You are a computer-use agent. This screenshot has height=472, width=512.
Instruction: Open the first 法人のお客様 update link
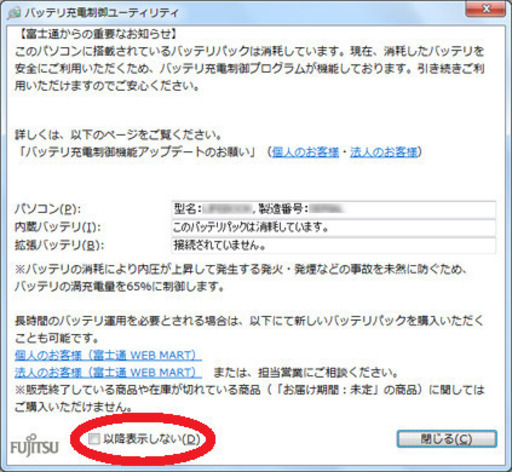point(383,152)
